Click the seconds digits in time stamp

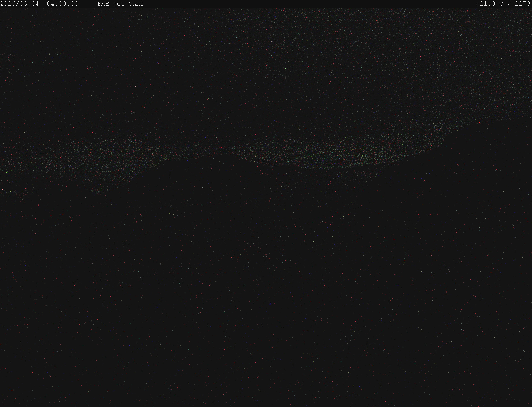[x=74, y=4]
